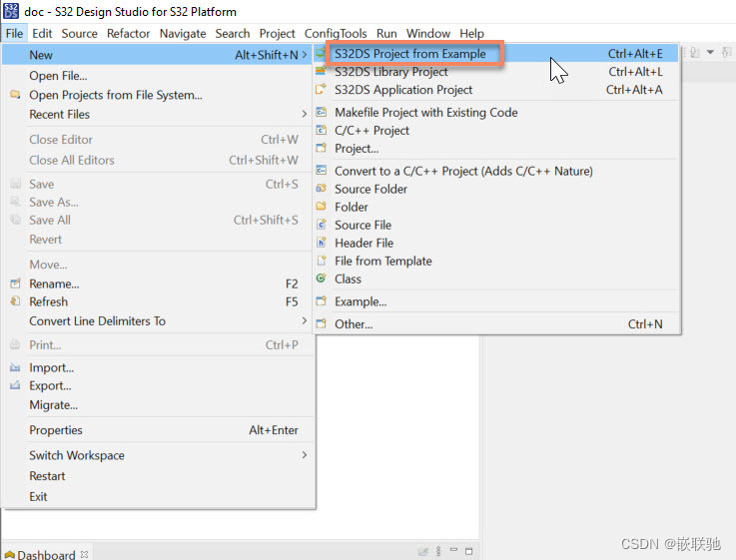Open the toolbar dropdown arrow at top right
Image resolution: width=736 pixels, height=560 pixels.
710,52
